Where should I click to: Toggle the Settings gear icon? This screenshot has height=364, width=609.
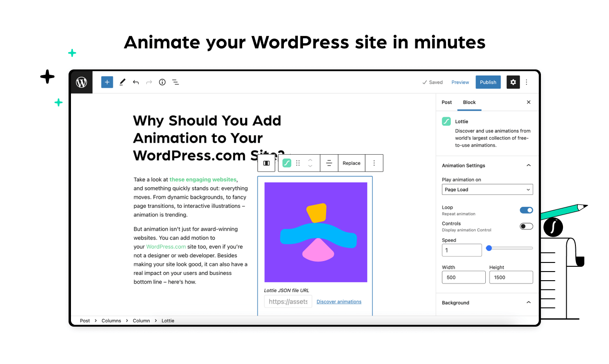point(513,82)
